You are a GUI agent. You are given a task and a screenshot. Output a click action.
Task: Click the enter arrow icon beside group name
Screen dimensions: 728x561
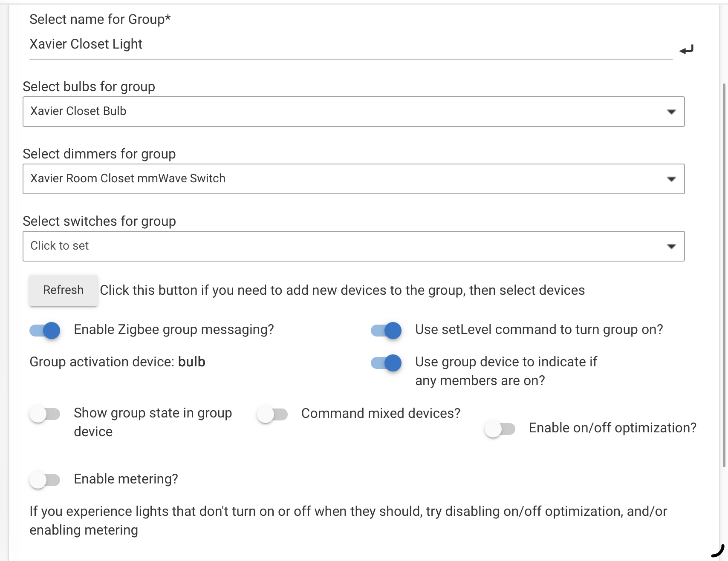(686, 50)
